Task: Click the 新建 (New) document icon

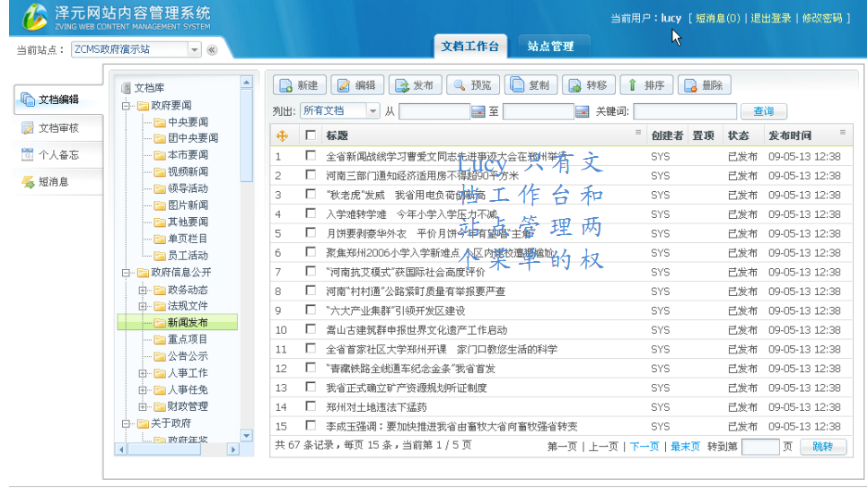Action: [x=285, y=85]
